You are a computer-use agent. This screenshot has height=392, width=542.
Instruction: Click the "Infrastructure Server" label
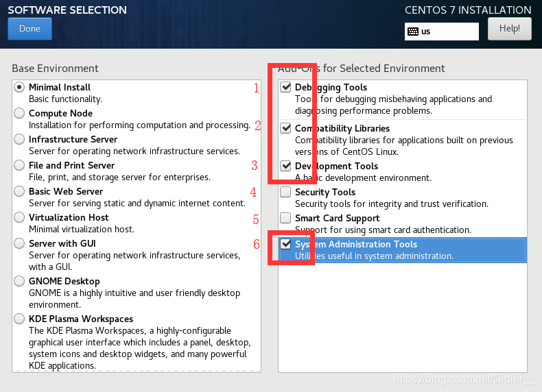click(x=73, y=139)
